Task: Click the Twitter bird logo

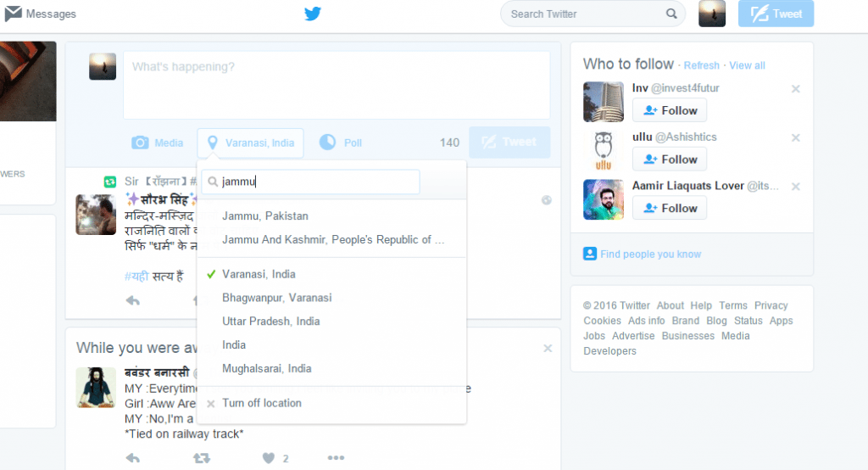Action: point(313,14)
